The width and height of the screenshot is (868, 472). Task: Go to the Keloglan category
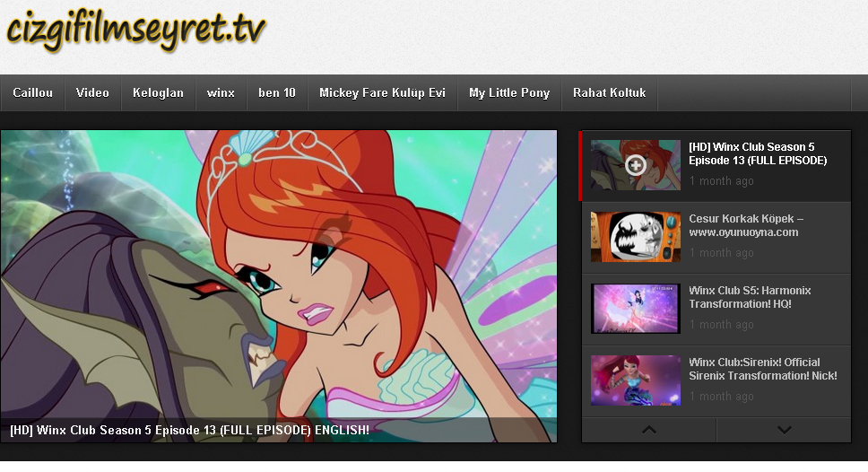pyautogui.click(x=158, y=93)
